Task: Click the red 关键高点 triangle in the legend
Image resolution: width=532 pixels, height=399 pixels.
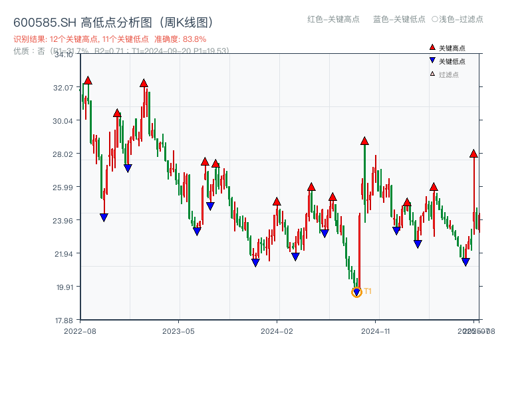Action: point(432,46)
